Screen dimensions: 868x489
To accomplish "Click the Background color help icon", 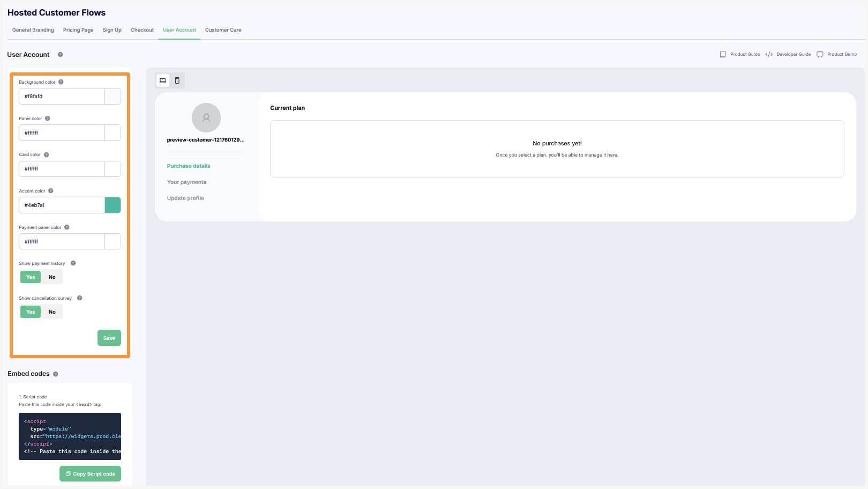I will [x=61, y=82].
